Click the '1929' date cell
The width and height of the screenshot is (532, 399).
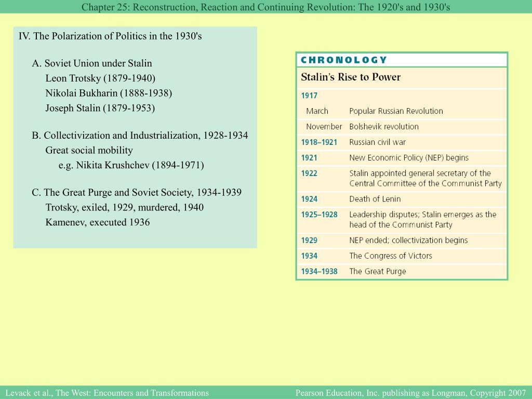point(309,241)
